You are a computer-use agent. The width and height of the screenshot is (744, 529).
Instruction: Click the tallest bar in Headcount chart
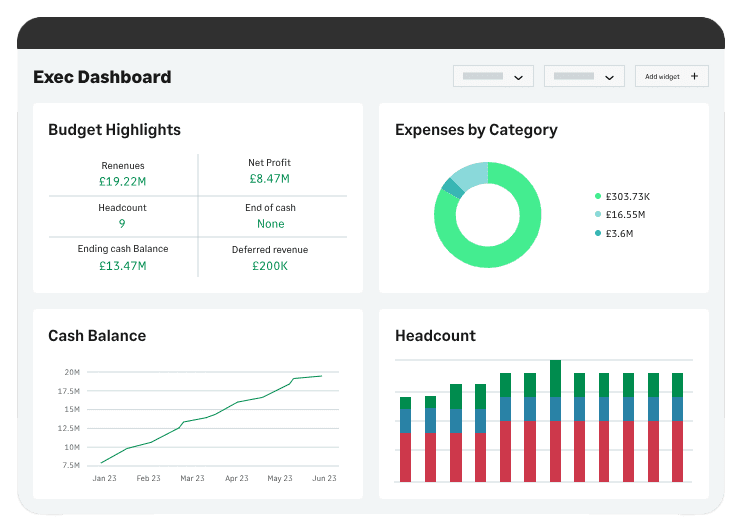pos(555,421)
